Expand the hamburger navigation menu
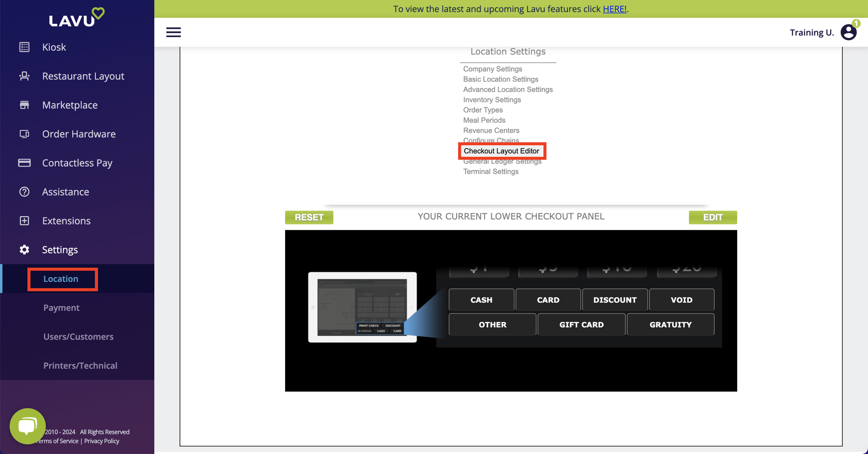868x454 pixels. coord(173,32)
